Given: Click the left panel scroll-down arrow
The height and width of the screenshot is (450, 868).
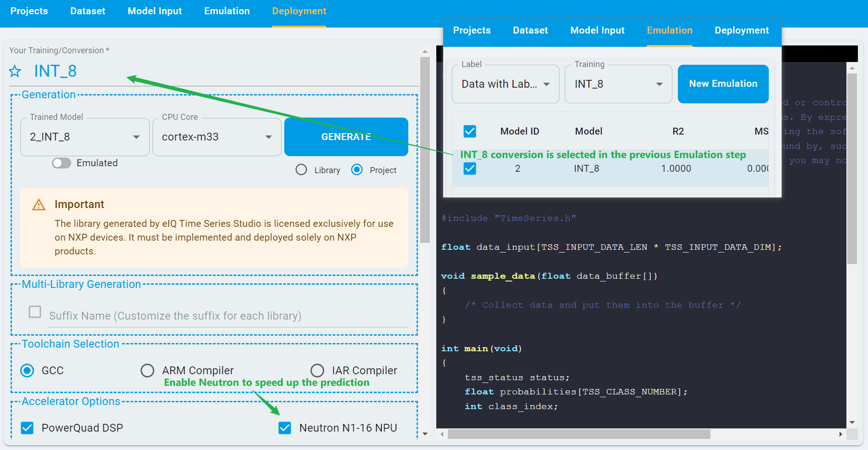Looking at the screenshot, I should point(425,433).
